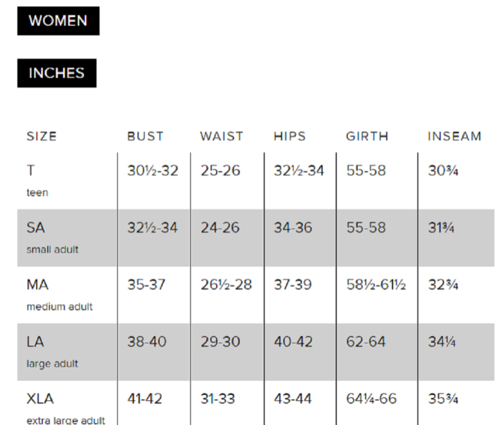Image resolution: width=504 pixels, height=425 pixels.
Task: Select the GIRTH column header
Action: (367, 137)
